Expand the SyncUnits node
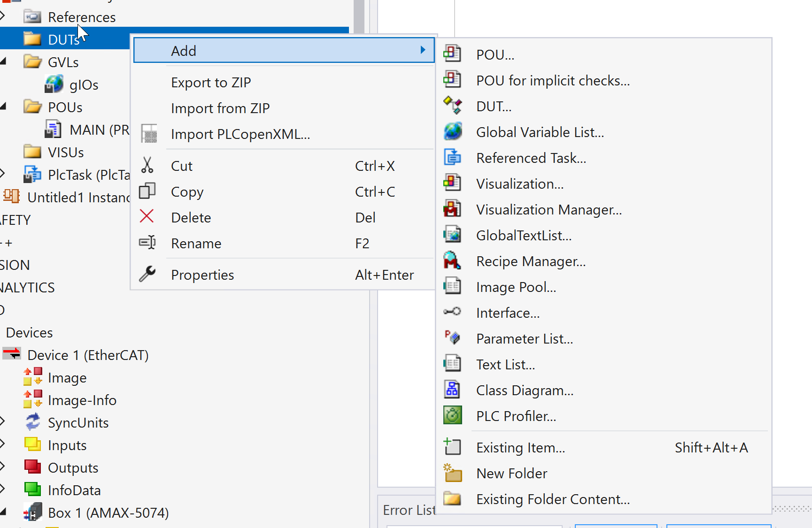This screenshot has height=528, width=812. pyautogui.click(x=3, y=422)
